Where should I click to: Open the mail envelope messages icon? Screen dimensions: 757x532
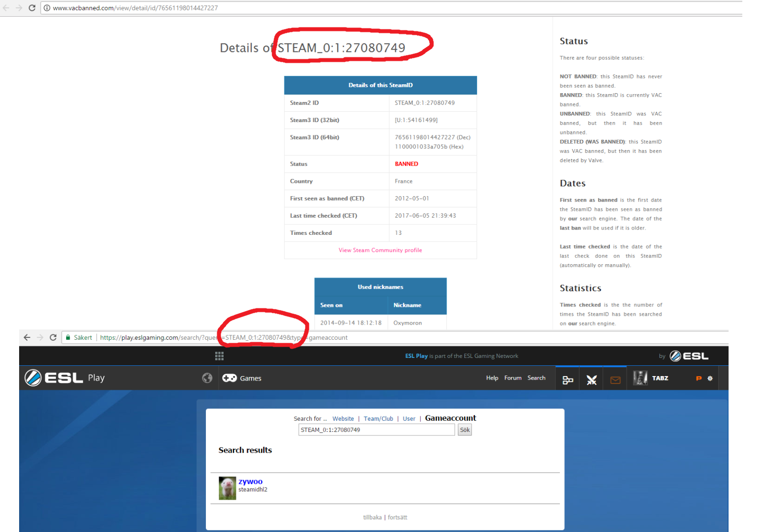tap(615, 380)
